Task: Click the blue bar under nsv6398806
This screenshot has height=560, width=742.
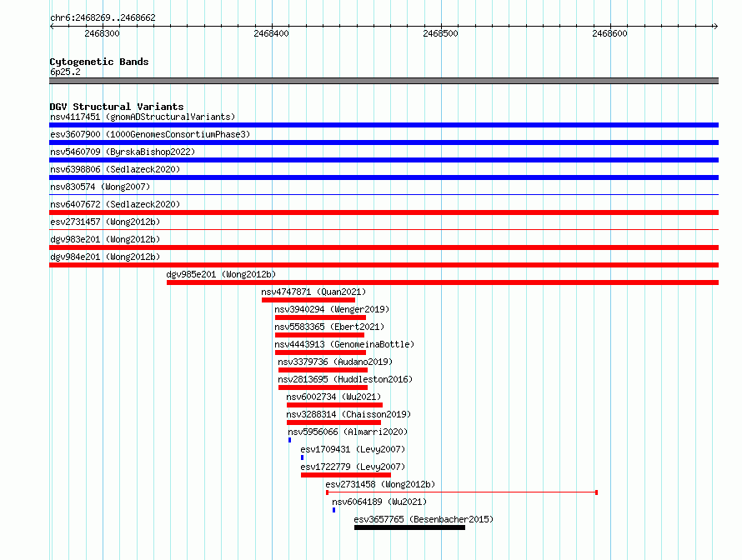Action: pyautogui.click(x=384, y=177)
